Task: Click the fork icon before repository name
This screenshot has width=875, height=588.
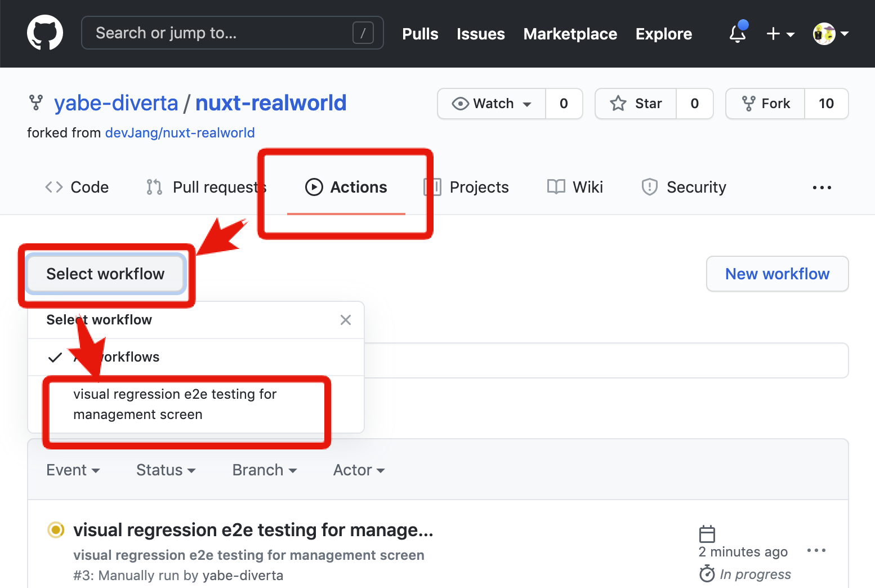Action: (36, 103)
